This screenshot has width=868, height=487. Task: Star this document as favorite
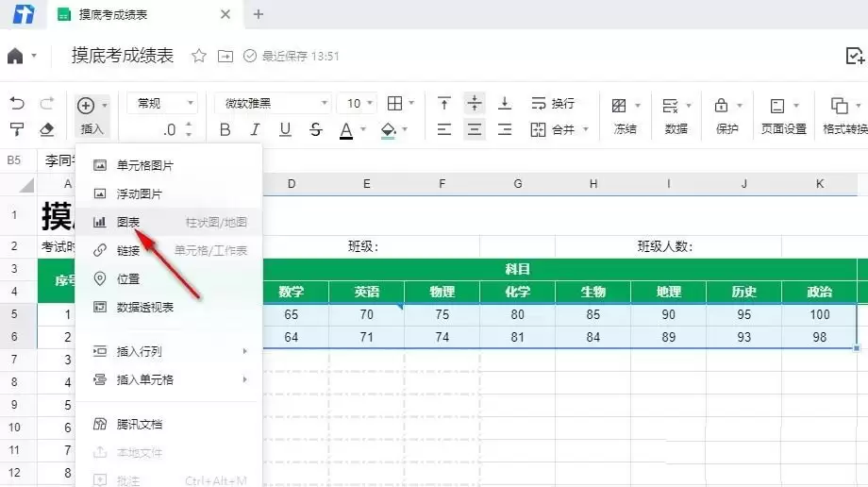pos(199,56)
